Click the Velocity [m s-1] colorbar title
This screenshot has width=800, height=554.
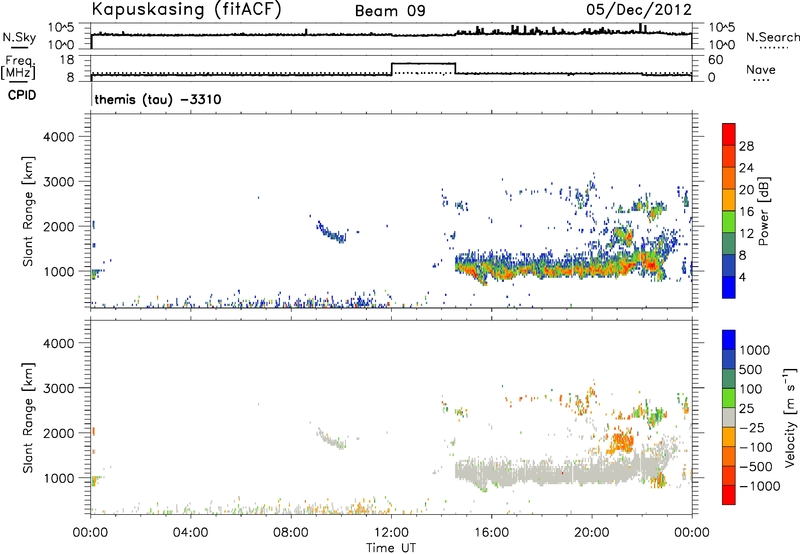790,417
